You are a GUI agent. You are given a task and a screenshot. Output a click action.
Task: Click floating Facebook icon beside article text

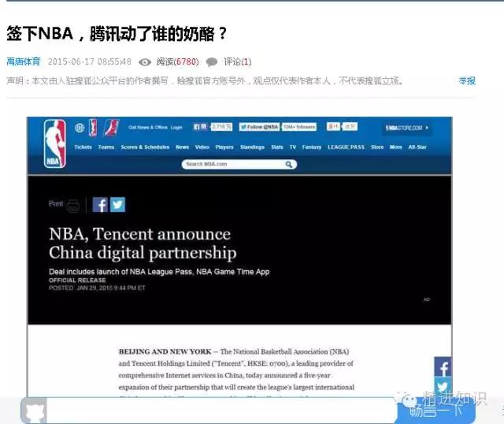pyautogui.click(x=443, y=367)
